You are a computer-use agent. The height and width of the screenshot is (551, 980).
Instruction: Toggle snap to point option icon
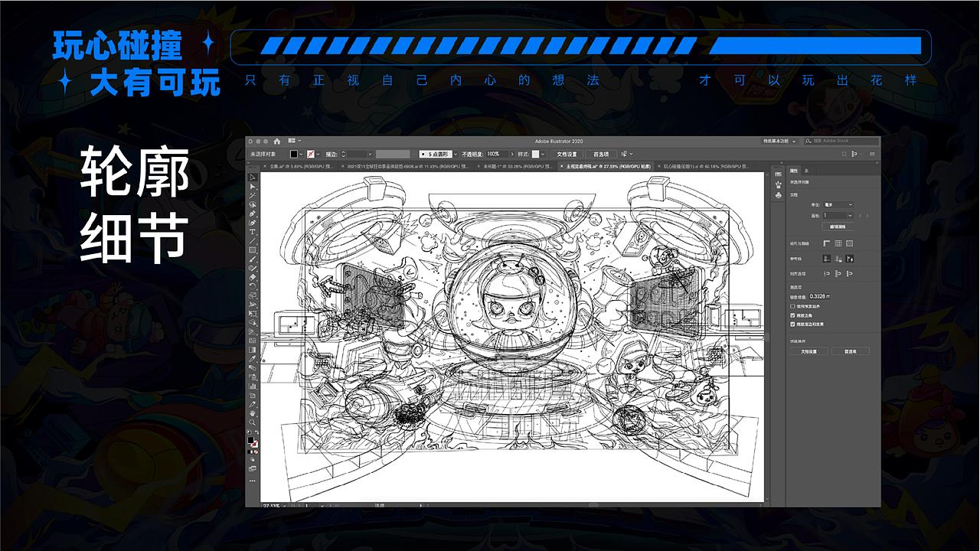coord(827,274)
